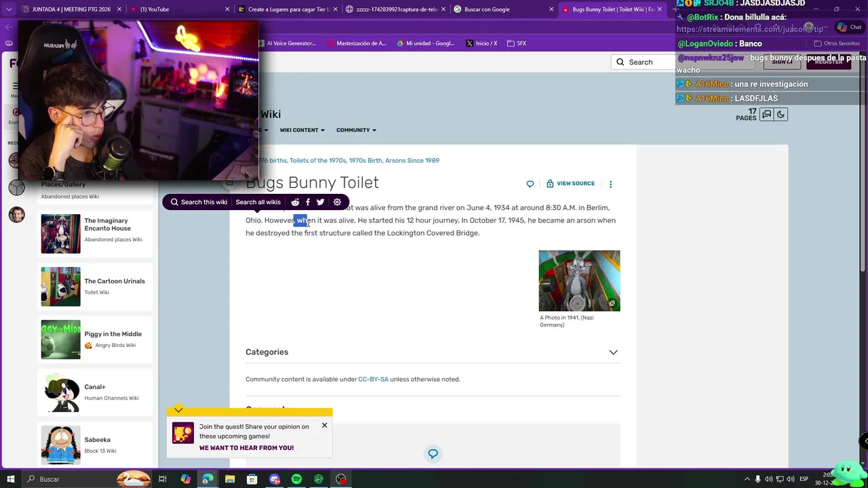This screenshot has height=488, width=868.
Task: Click View Source link
Action: [570, 184]
